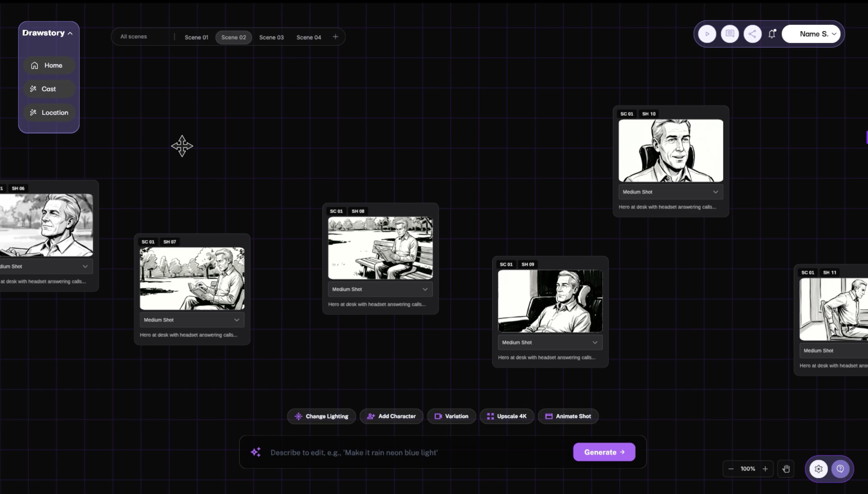Select the SH 11 storyboard thumbnail
Image resolution: width=868 pixels, height=494 pixels.
click(834, 309)
